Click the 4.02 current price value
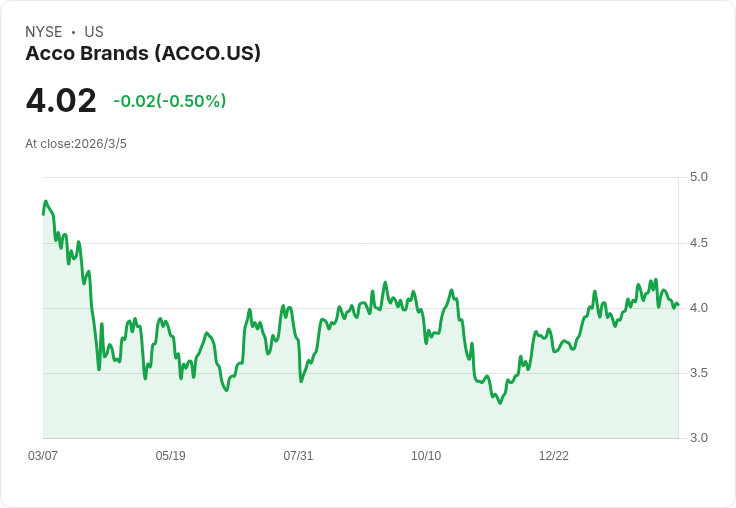Image resolution: width=736 pixels, height=508 pixels. click(x=61, y=100)
